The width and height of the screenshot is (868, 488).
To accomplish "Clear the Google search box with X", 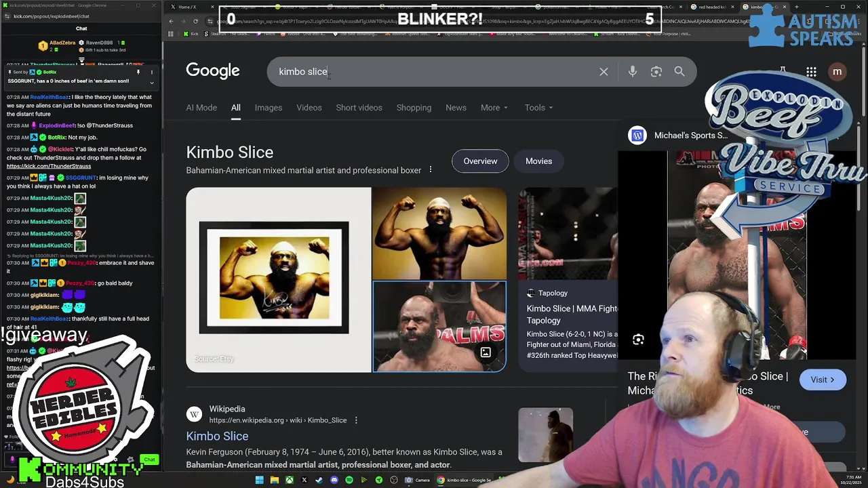I will coord(604,72).
